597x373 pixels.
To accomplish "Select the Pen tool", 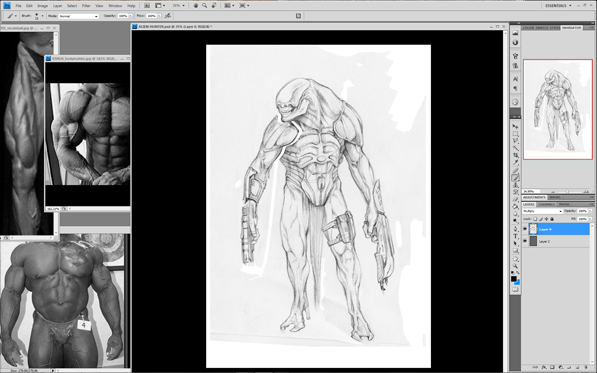I will click(x=515, y=229).
